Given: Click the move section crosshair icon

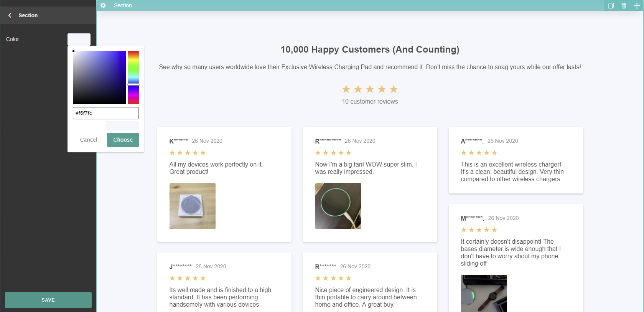Looking at the screenshot, I should 637,6.
